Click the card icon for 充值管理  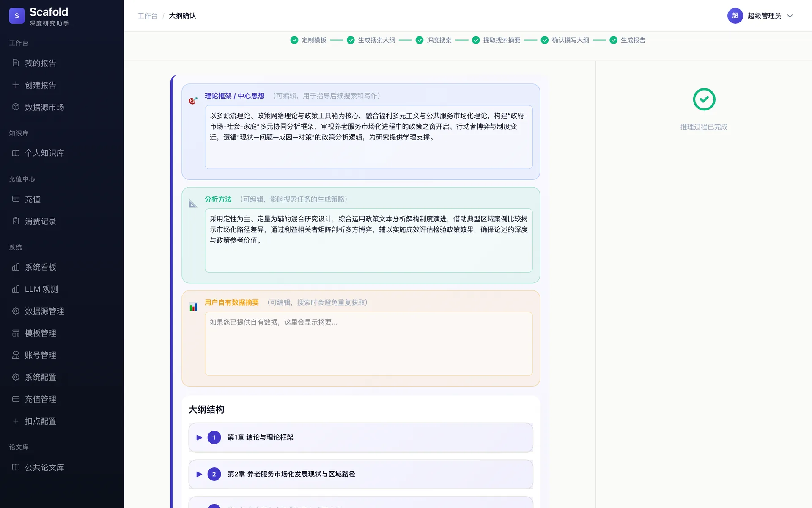pos(16,399)
